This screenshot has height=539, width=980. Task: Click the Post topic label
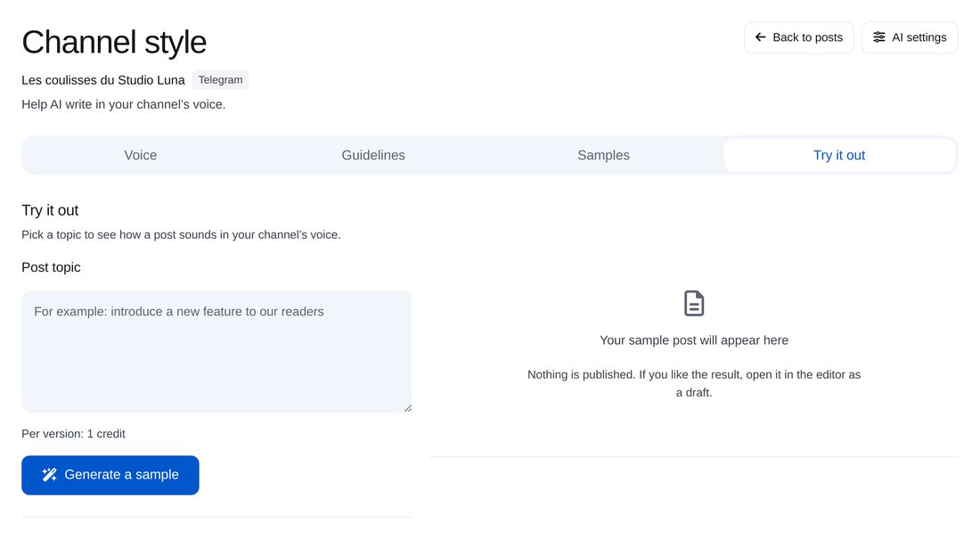[52, 267]
